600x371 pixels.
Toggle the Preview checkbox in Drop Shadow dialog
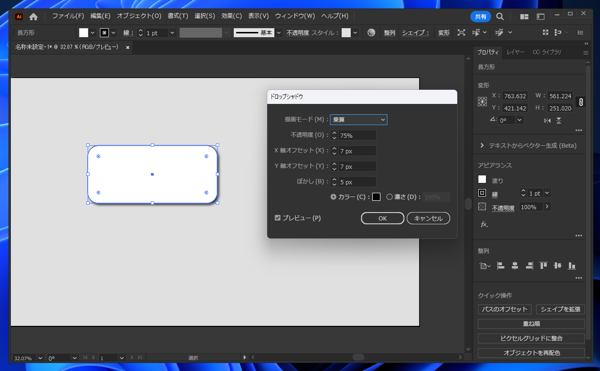click(x=277, y=218)
